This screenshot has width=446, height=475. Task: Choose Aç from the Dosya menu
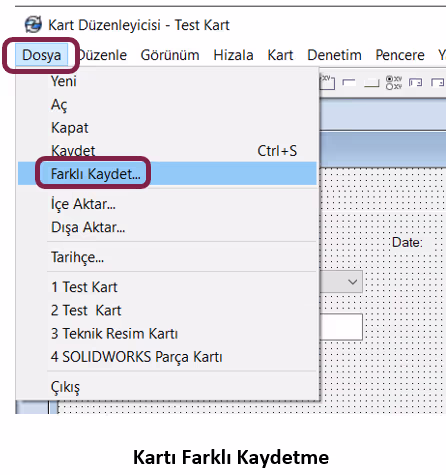(x=167, y=105)
